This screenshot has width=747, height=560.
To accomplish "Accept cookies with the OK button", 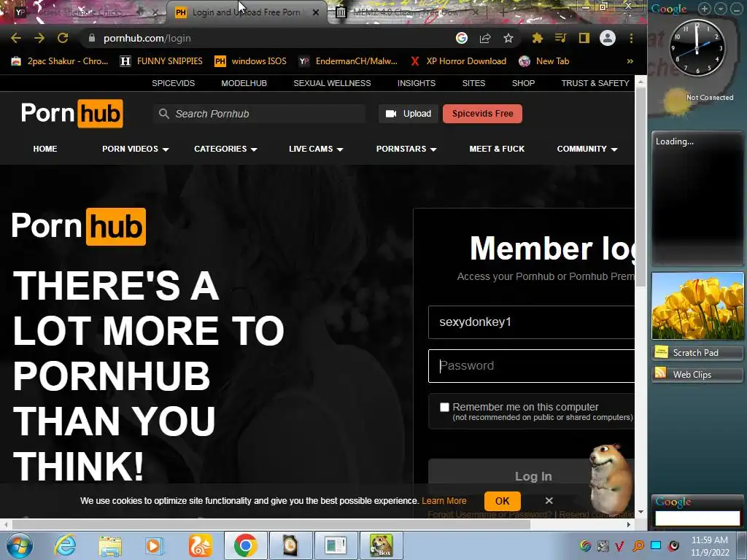I will [x=502, y=500].
